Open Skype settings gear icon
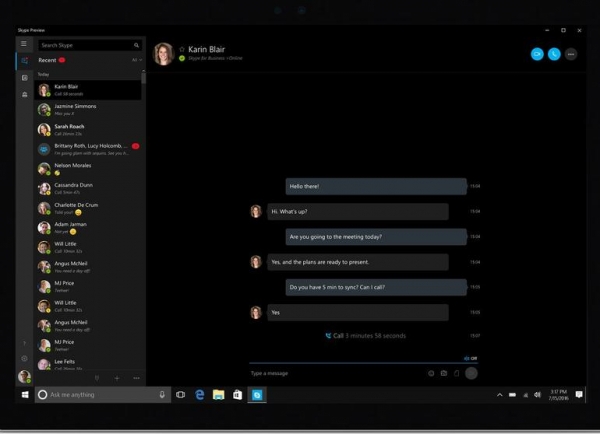600x434 pixels. (x=24, y=359)
